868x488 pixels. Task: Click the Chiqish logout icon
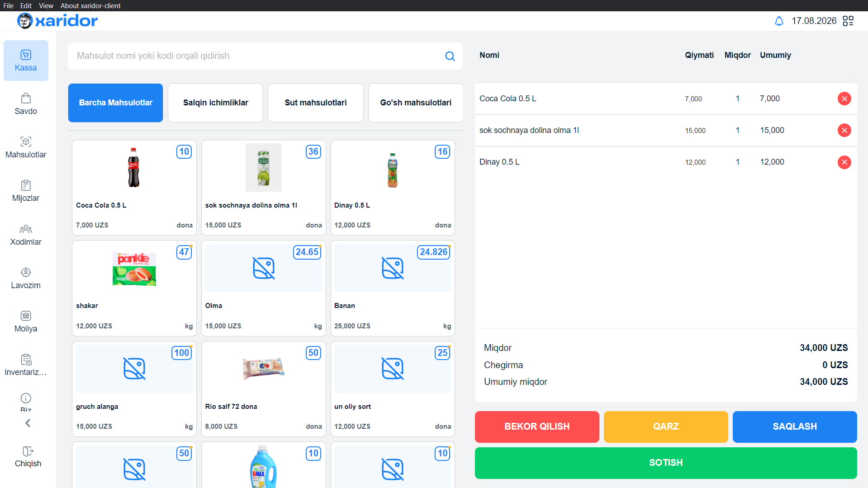28,451
